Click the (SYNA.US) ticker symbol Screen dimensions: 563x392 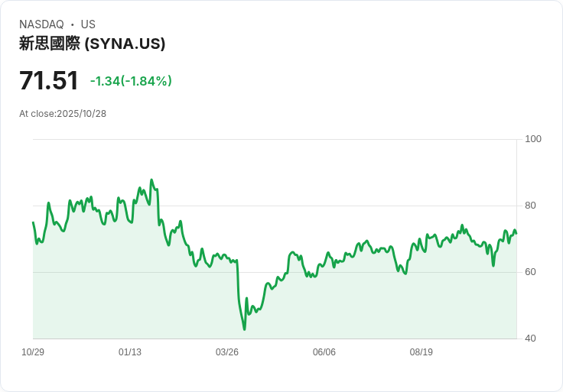125,44
